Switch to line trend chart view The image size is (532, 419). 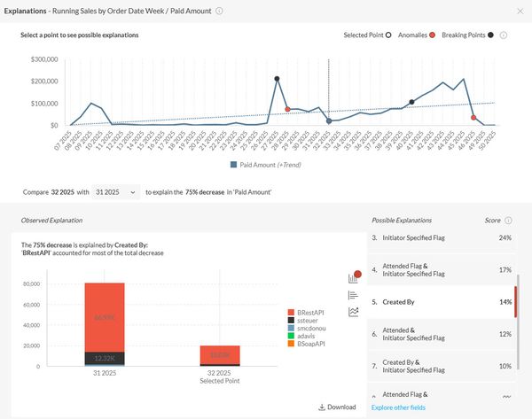pyautogui.click(x=354, y=311)
